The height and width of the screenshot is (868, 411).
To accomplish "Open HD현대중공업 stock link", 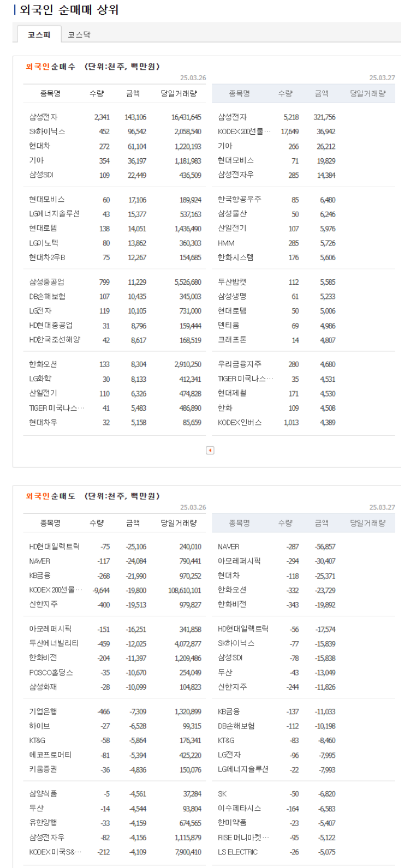I will [x=51, y=325].
